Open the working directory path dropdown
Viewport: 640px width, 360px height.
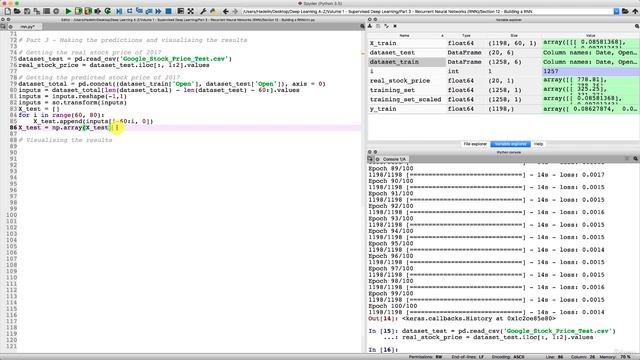click(616, 11)
